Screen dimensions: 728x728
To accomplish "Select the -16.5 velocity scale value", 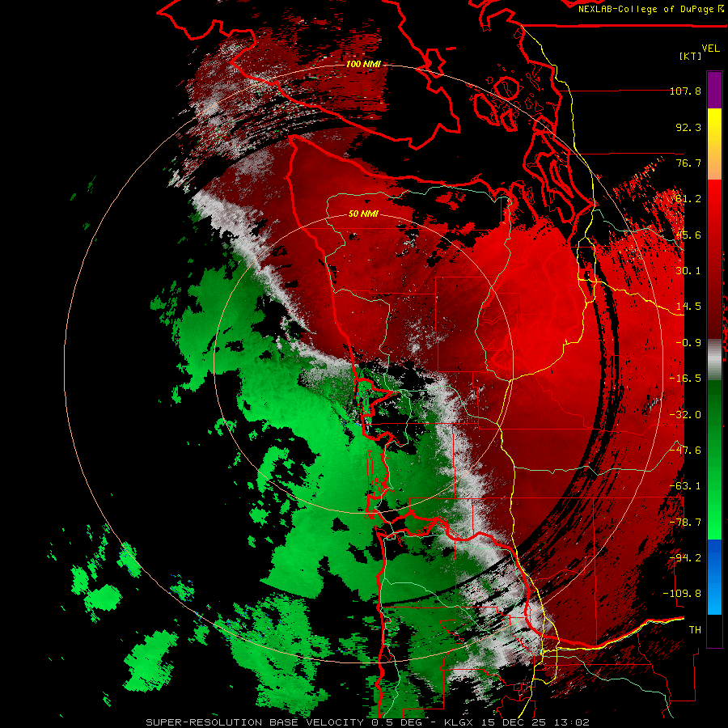I will [x=685, y=379].
